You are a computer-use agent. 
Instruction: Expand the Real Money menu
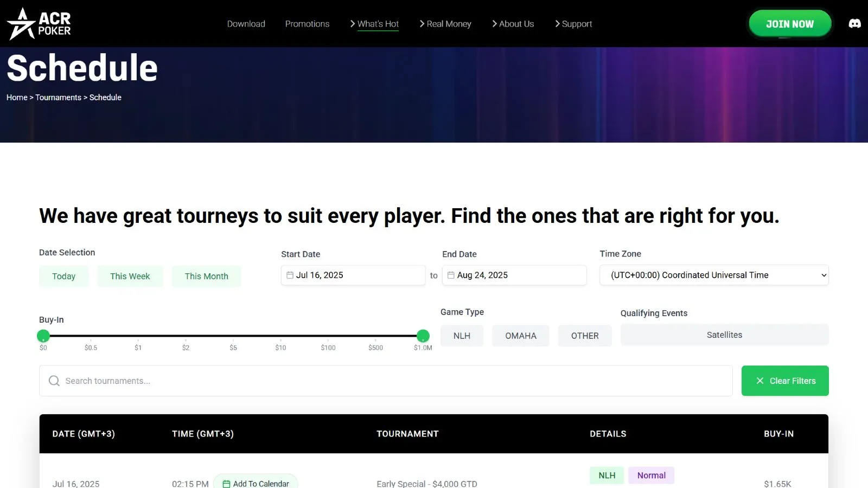coord(445,24)
